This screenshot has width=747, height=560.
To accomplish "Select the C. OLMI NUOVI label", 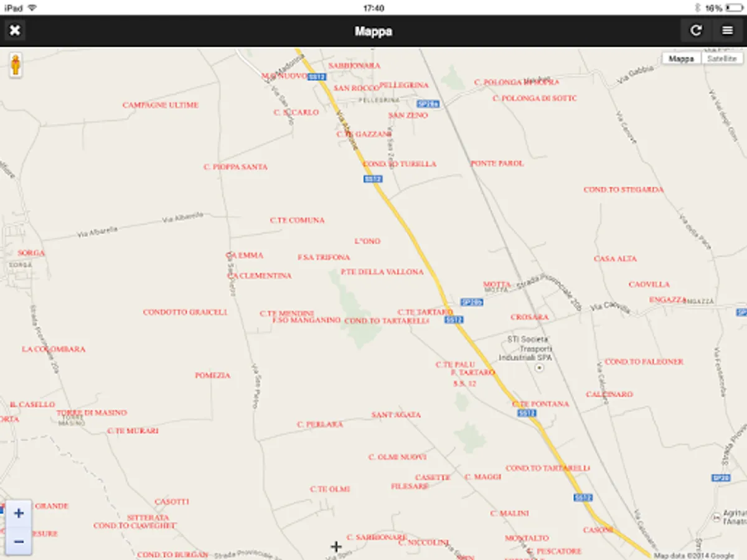I will (x=397, y=457).
